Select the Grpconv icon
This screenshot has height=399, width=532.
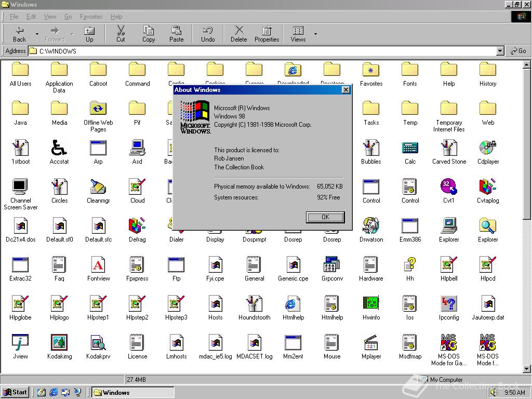[x=332, y=264]
